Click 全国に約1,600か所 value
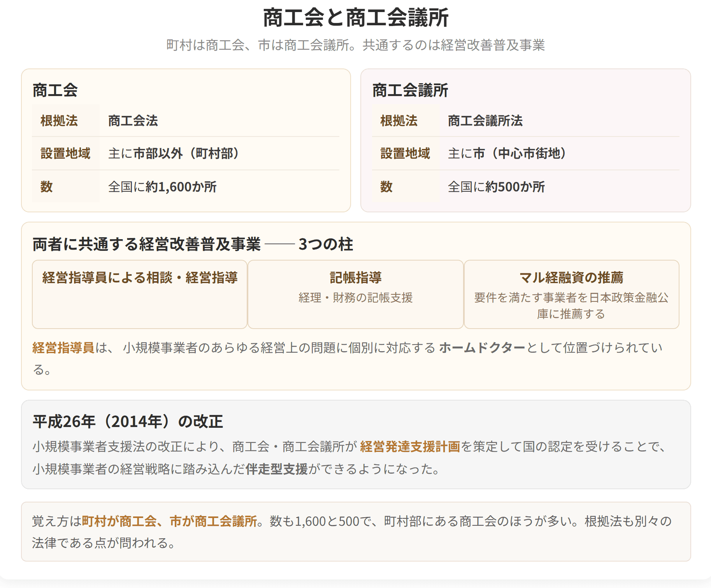 tap(162, 187)
